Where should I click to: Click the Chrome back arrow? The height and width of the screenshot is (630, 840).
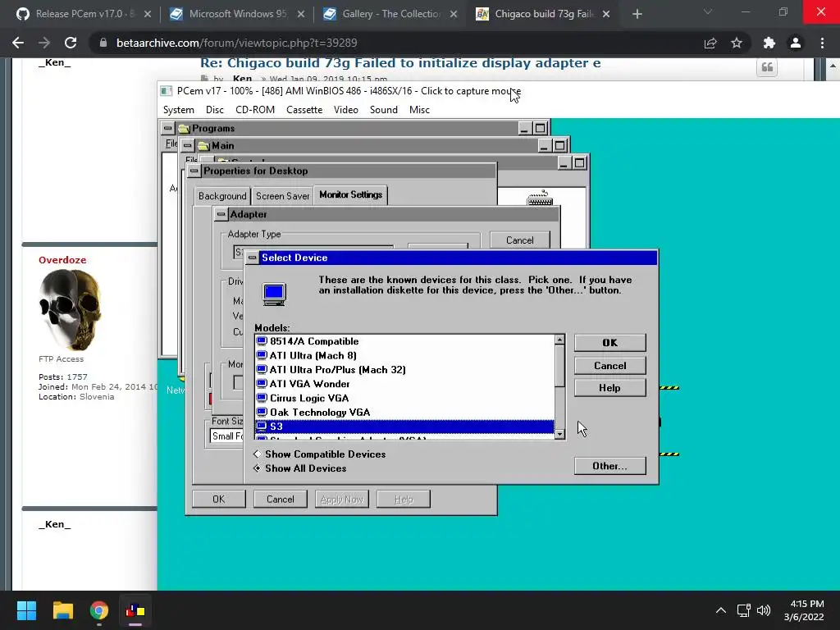click(x=18, y=43)
